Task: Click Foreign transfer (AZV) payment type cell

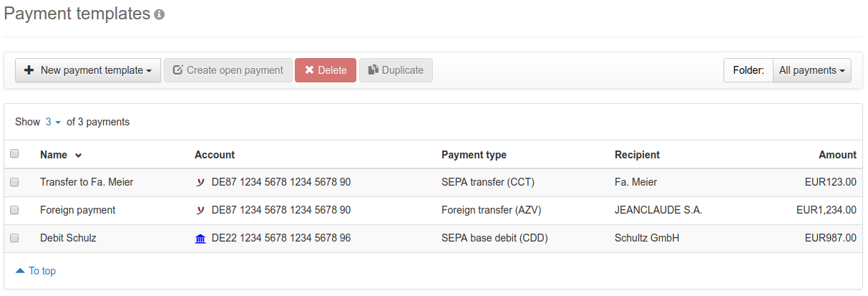Action: point(492,210)
